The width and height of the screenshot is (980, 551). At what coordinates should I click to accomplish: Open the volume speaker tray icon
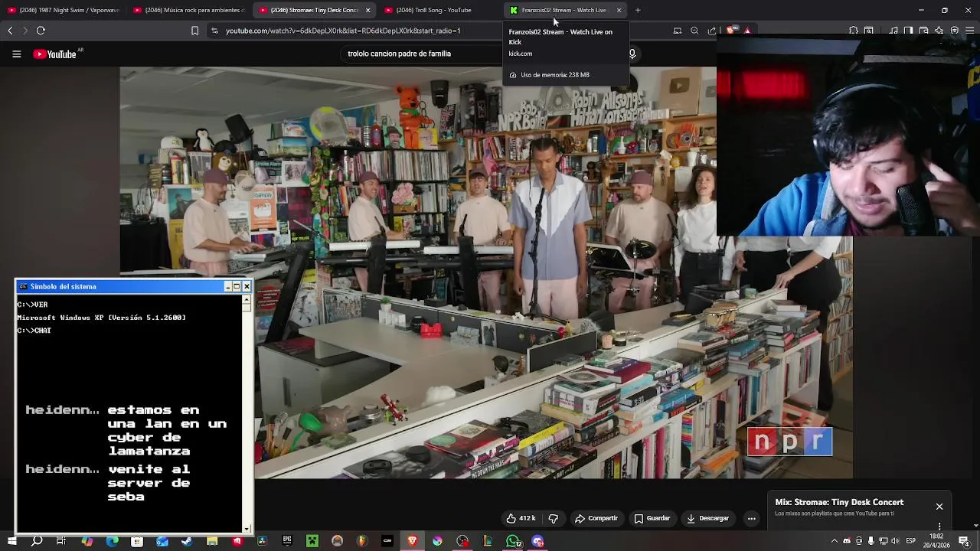895,541
